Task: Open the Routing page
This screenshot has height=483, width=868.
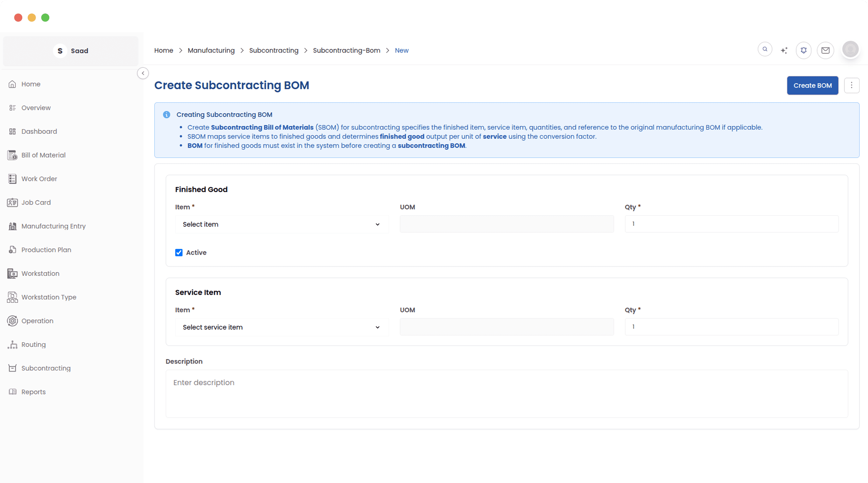Action: [33, 344]
